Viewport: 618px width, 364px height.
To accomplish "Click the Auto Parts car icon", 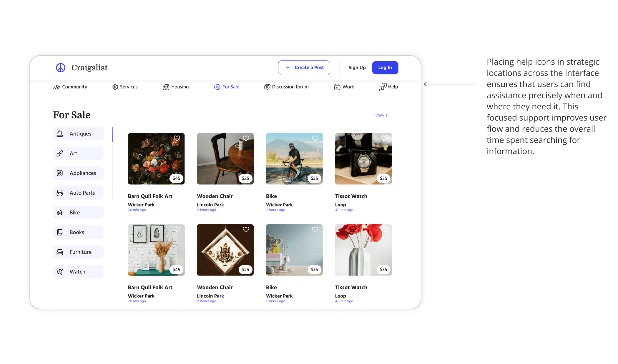I will tap(60, 193).
